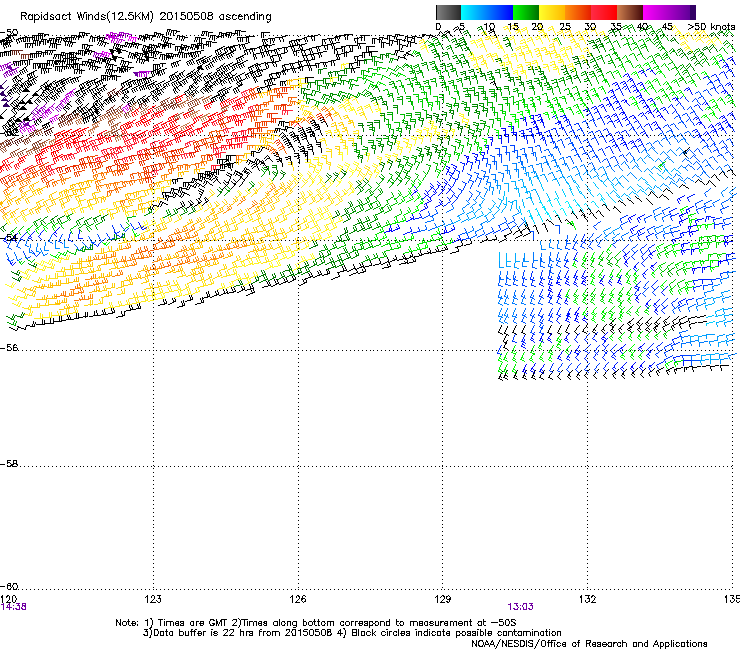Click the green 15-20 knots legend swatch
Image resolution: width=740 pixels, height=650 pixels.
click(526, 12)
